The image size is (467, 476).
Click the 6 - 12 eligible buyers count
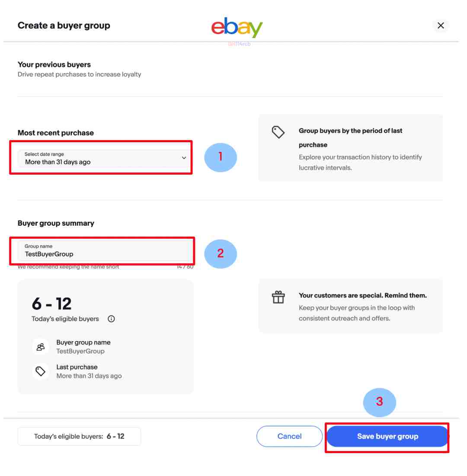[x=51, y=303]
